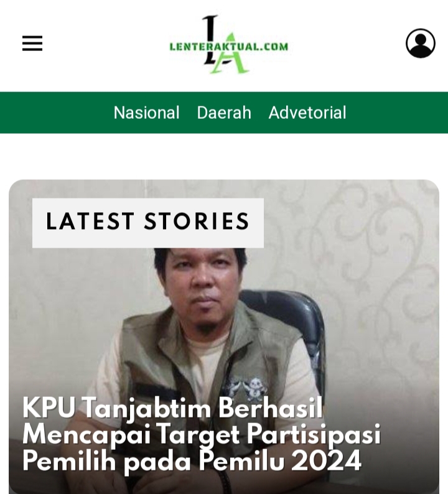Tap "Mencapai Target Partisipasi" headline line

[x=202, y=435]
